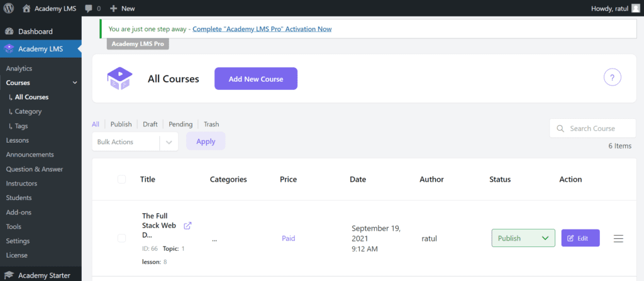Click the Dashboard gauge icon
This screenshot has height=281, width=644.
tap(9, 31)
